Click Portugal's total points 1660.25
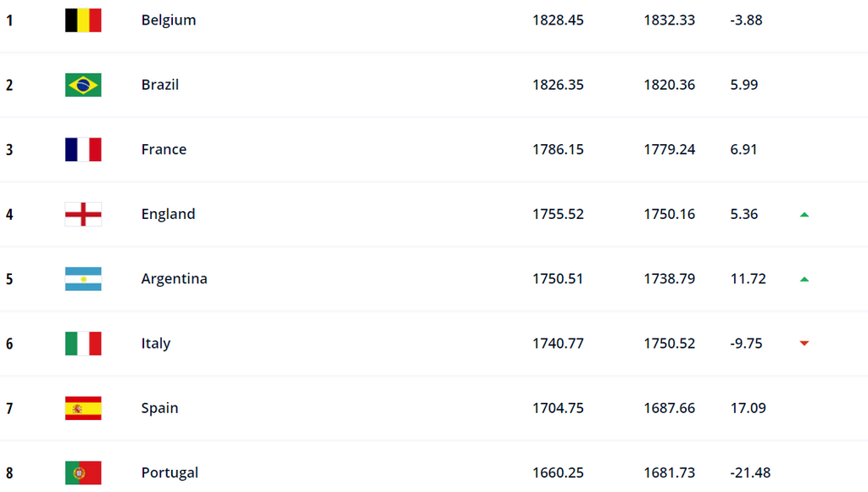 coord(558,472)
